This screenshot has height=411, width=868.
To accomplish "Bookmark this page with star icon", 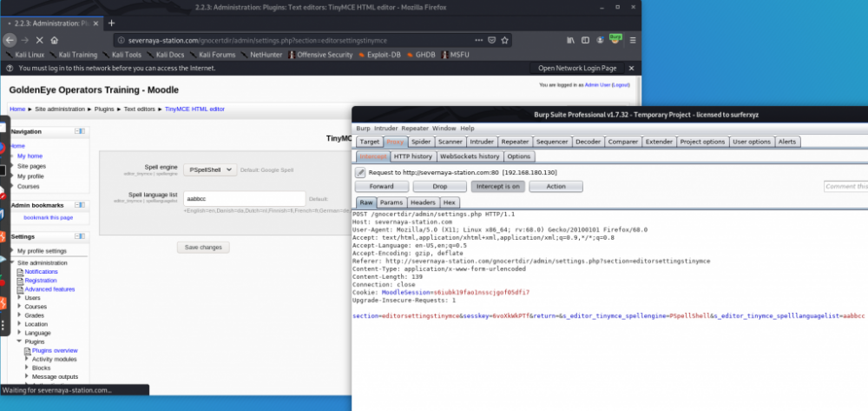I will pos(505,40).
